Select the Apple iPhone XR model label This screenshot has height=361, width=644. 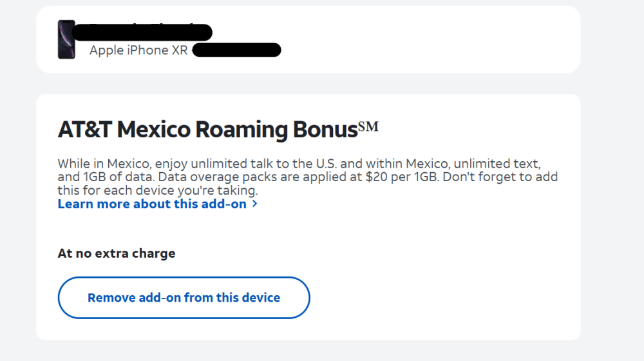(x=138, y=50)
